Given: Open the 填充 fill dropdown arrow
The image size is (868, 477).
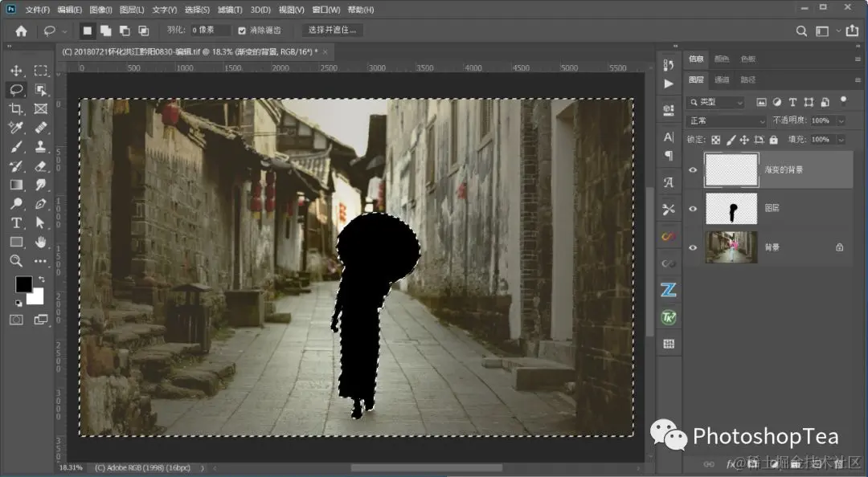Looking at the screenshot, I should [841, 140].
